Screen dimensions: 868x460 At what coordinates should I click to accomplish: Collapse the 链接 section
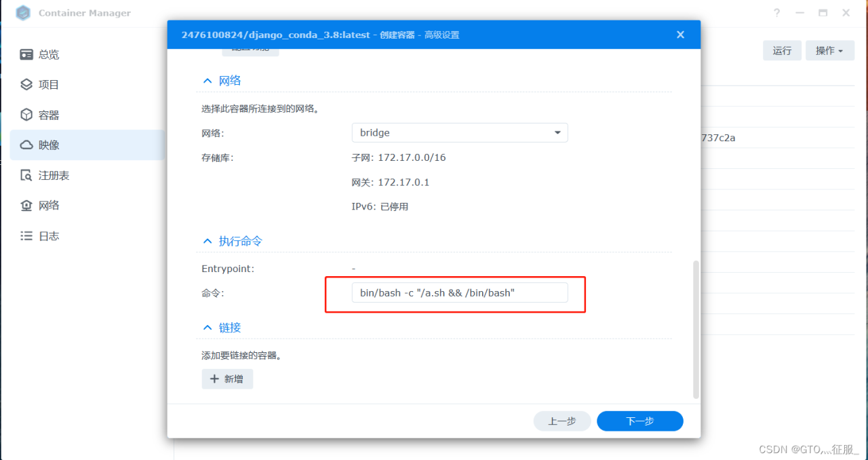pyautogui.click(x=208, y=328)
